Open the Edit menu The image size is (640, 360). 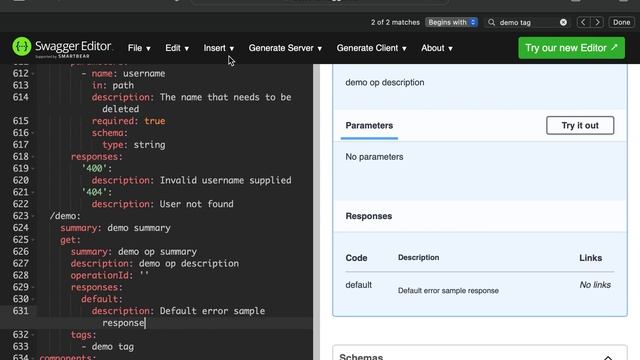click(x=177, y=48)
